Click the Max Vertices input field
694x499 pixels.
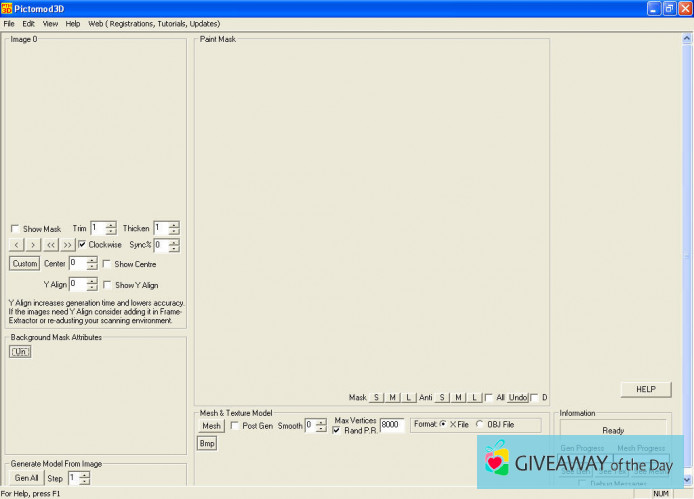[391, 425]
